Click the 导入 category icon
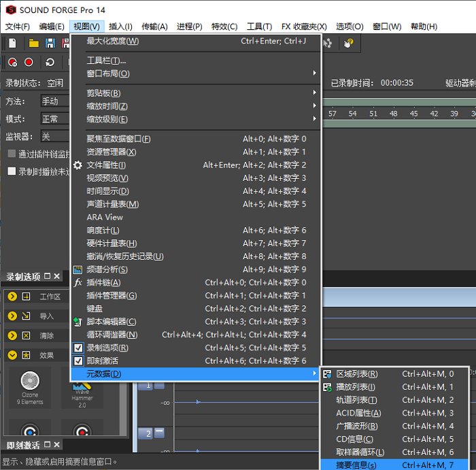 tap(26, 316)
